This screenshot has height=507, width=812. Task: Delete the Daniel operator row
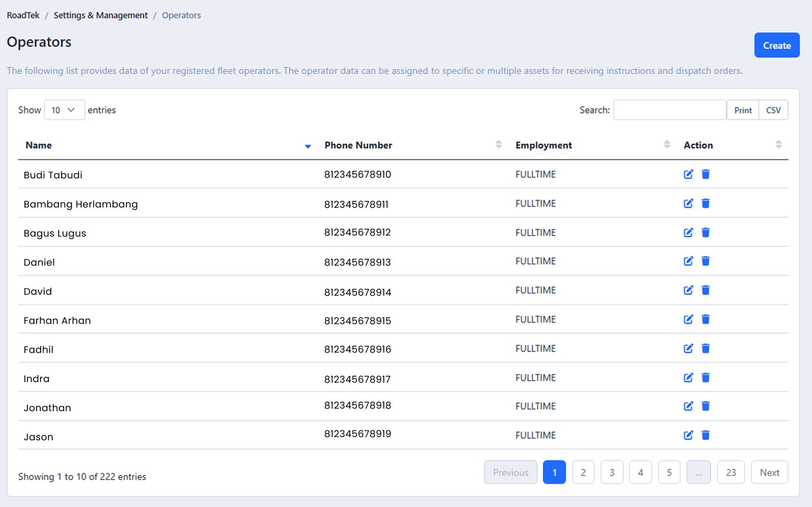point(705,261)
